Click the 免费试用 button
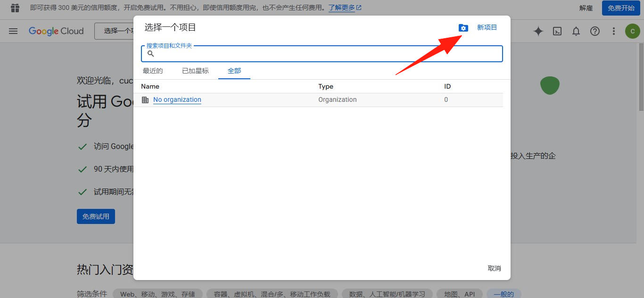Screen dimensions: 644x298 click(96, 216)
